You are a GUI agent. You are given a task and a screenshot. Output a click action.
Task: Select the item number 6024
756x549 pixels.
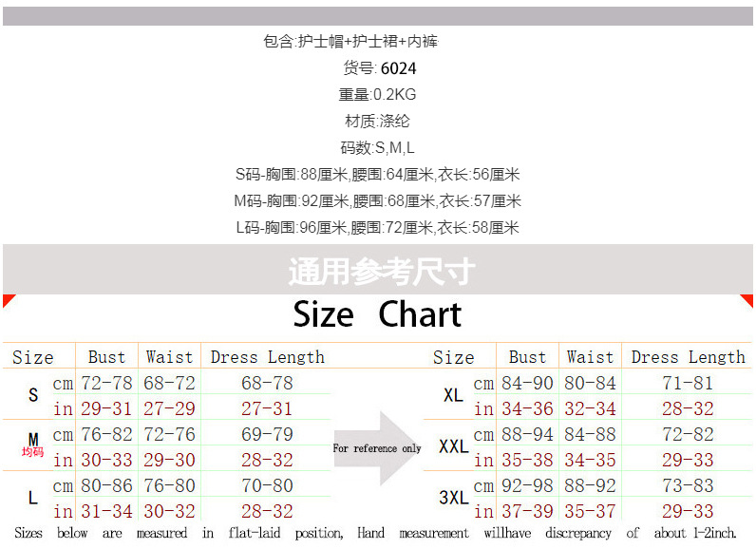tap(398, 68)
